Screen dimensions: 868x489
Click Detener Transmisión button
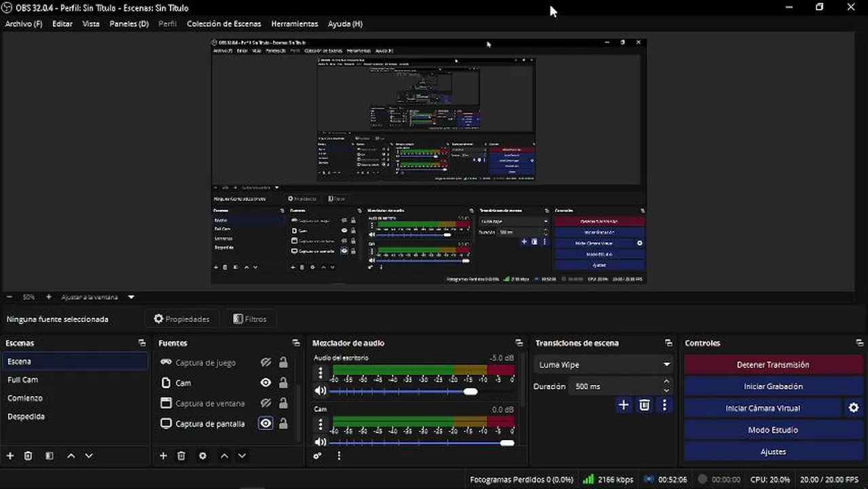point(773,365)
